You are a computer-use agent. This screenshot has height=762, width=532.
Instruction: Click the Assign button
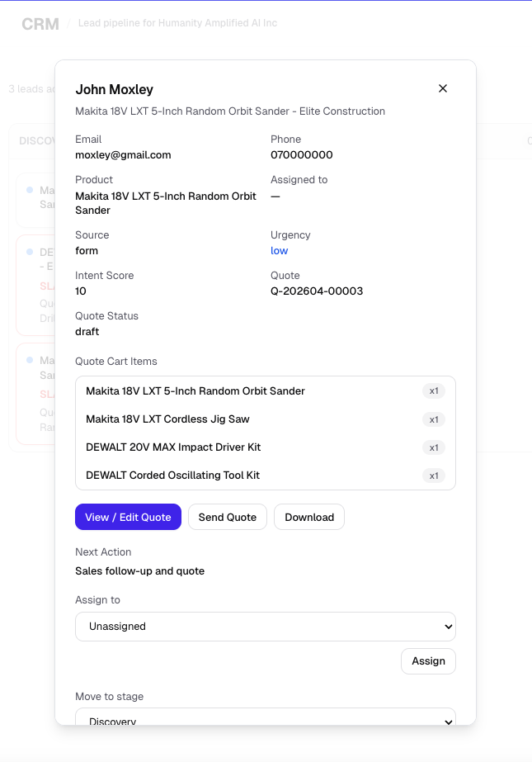(428, 661)
